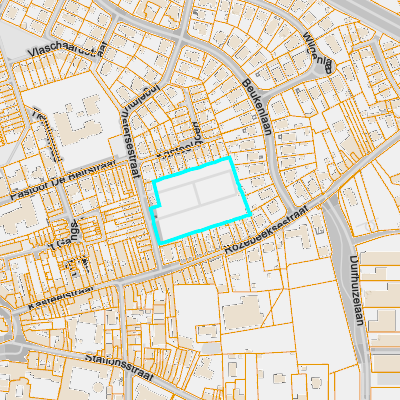Click the notch corner of the cyan boundary

160,206
